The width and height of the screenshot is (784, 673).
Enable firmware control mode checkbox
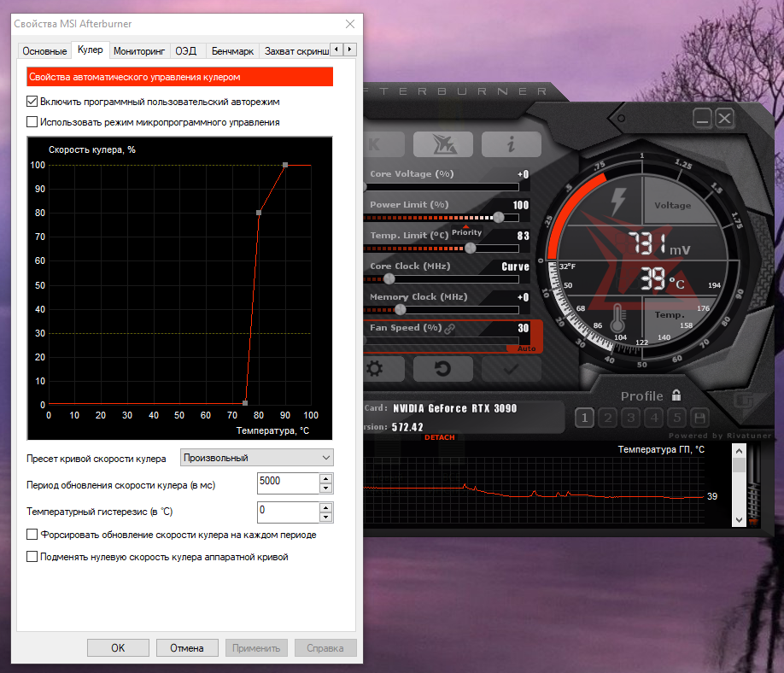32,122
